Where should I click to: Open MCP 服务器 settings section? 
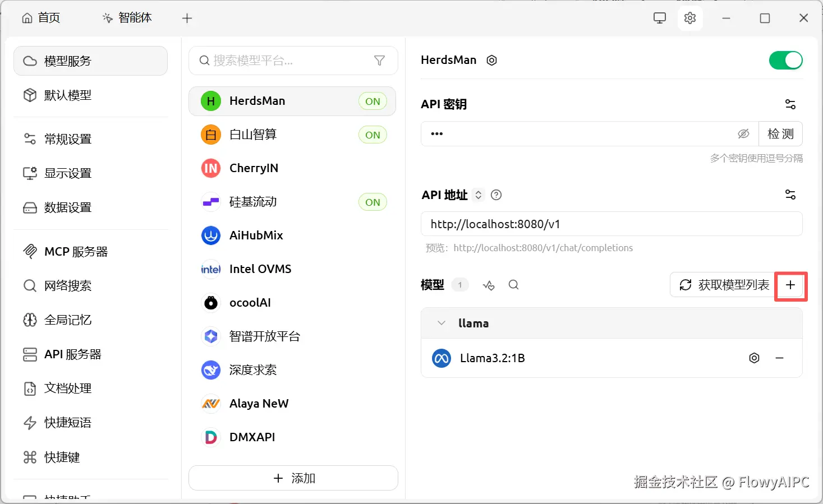pos(90,252)
